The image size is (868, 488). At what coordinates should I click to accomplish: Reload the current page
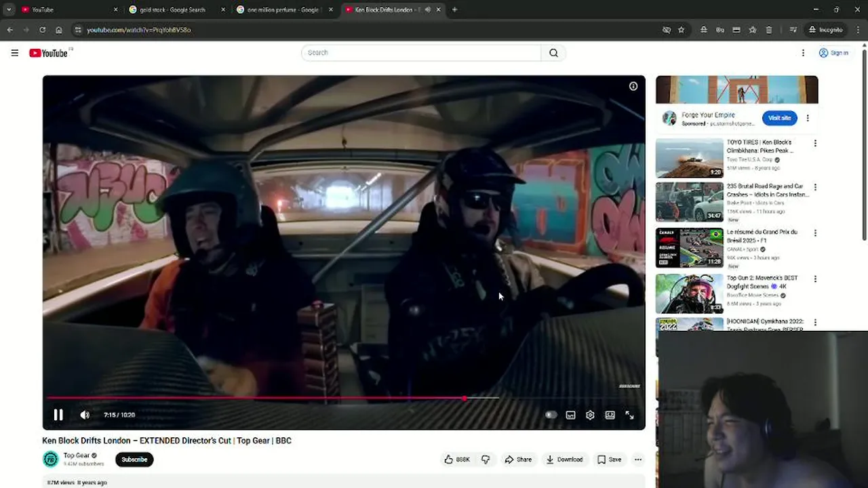point(42,30)
